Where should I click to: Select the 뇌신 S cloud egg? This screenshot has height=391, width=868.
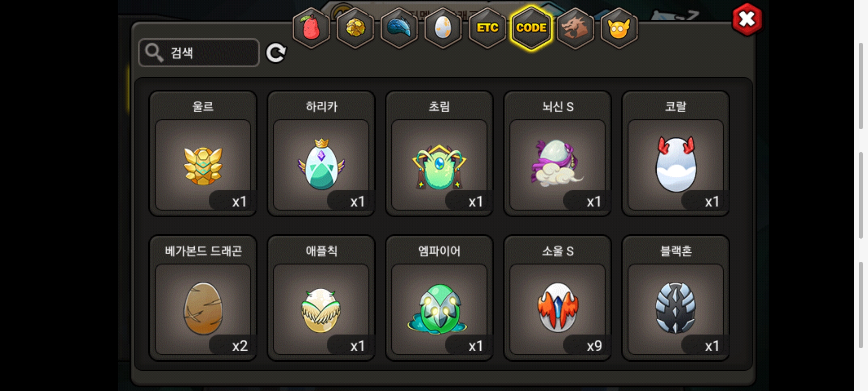click(558, 154)
